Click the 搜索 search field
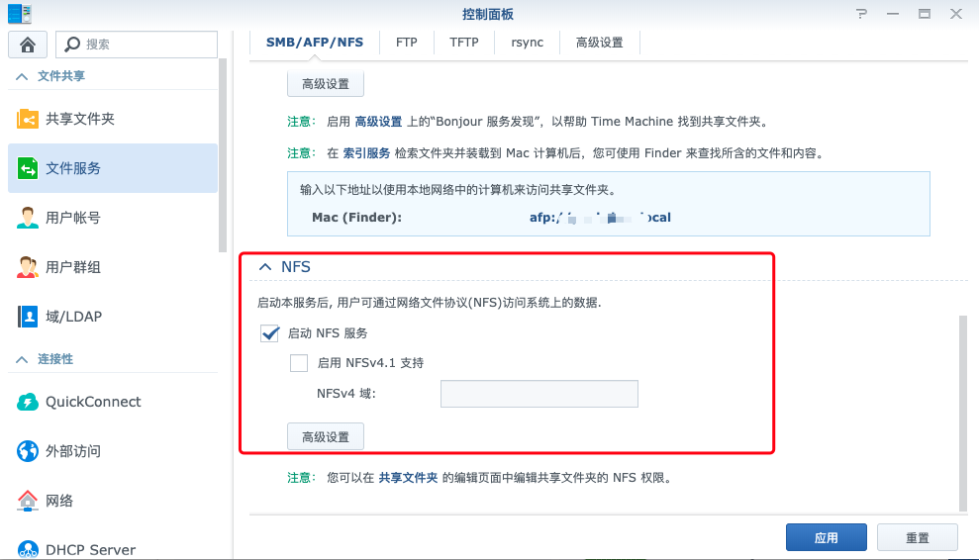This screenshot has width=979, height=560. pos(137,45)
